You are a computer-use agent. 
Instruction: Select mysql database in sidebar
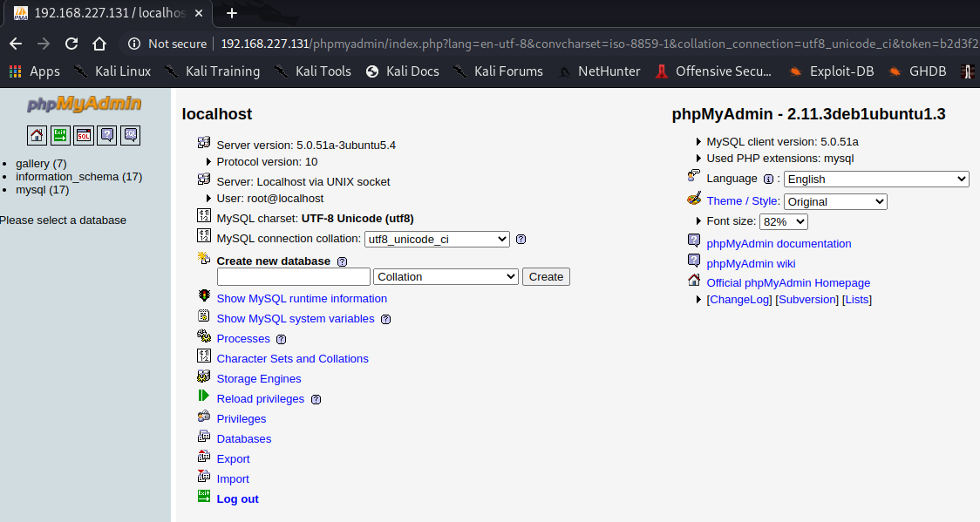(42, 189)
